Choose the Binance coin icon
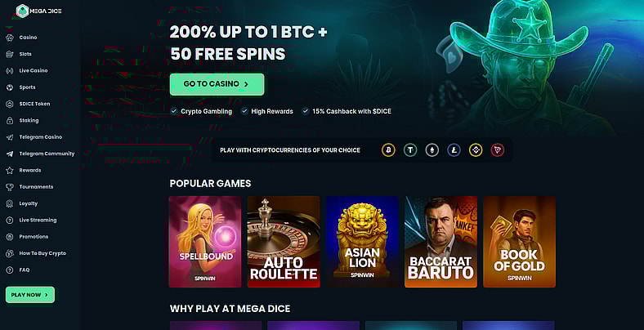This screenshot has width=644, height=330. [x=476, y=150]
